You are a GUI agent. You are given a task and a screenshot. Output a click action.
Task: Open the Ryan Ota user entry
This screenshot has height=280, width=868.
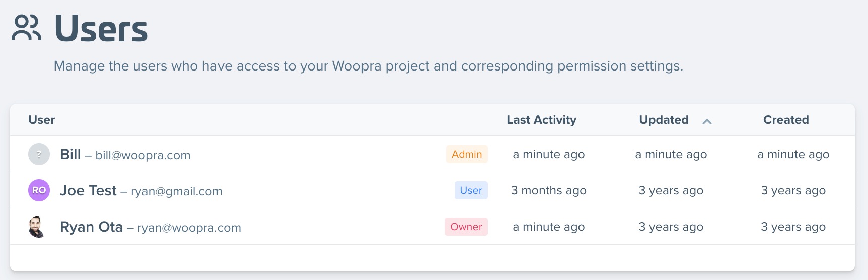[91, 227]
